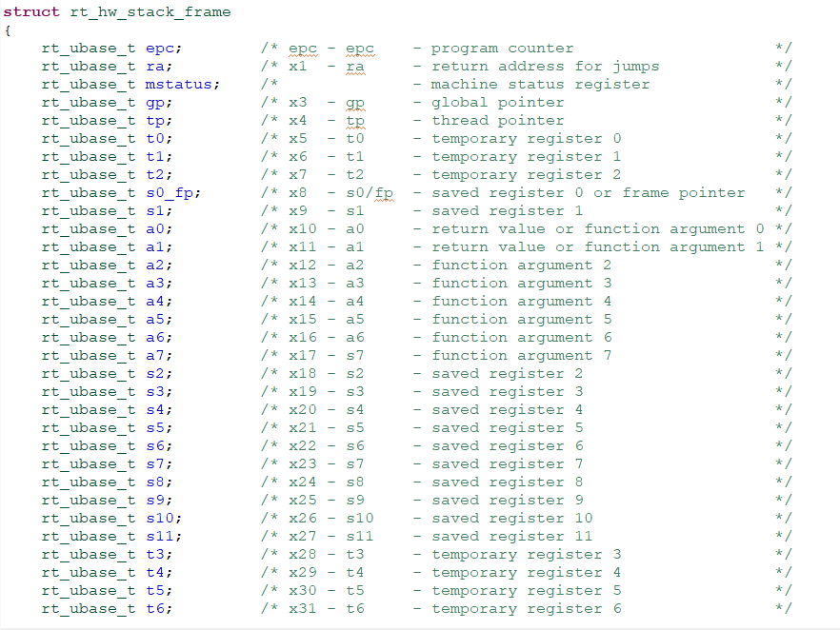The height and width of the screenshot is (630, 840).
Task: Click the ra field name
Action: click(x=155, y=67)
